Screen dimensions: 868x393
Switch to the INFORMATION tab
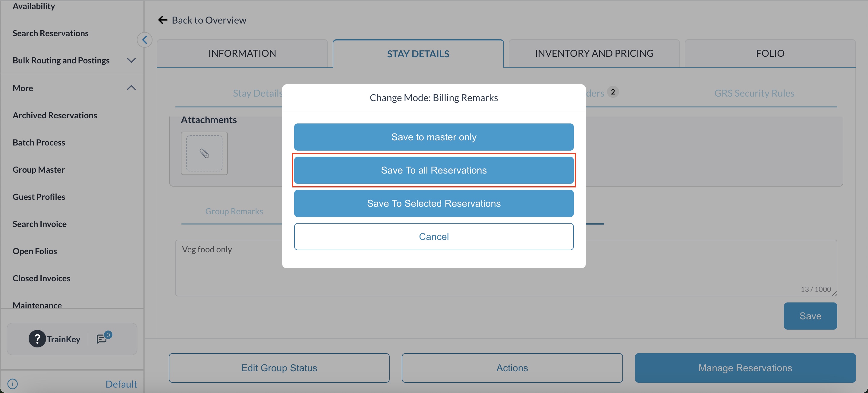(x=242, y=53)
